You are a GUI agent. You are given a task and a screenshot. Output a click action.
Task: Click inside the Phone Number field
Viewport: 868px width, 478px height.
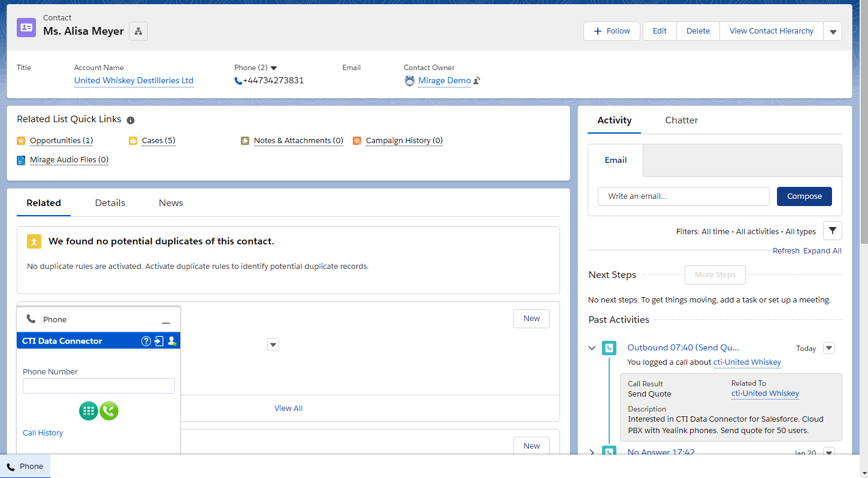coord(98,385)
